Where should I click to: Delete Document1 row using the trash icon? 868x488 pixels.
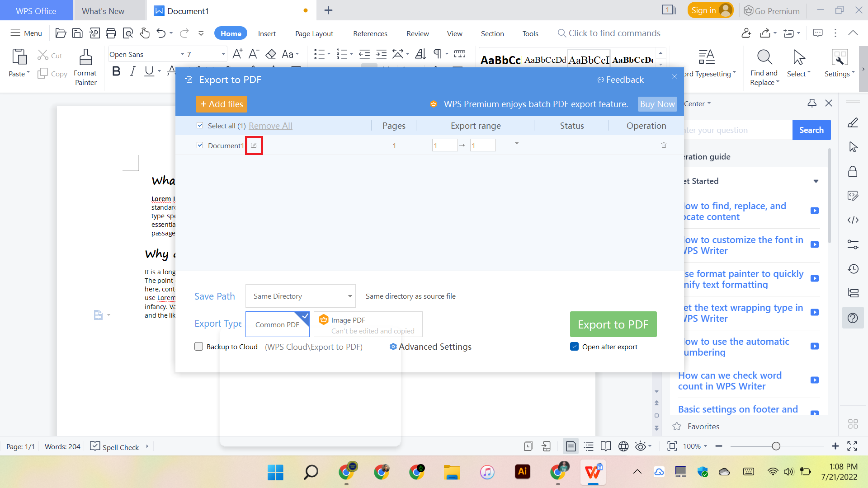click(664, 145)
